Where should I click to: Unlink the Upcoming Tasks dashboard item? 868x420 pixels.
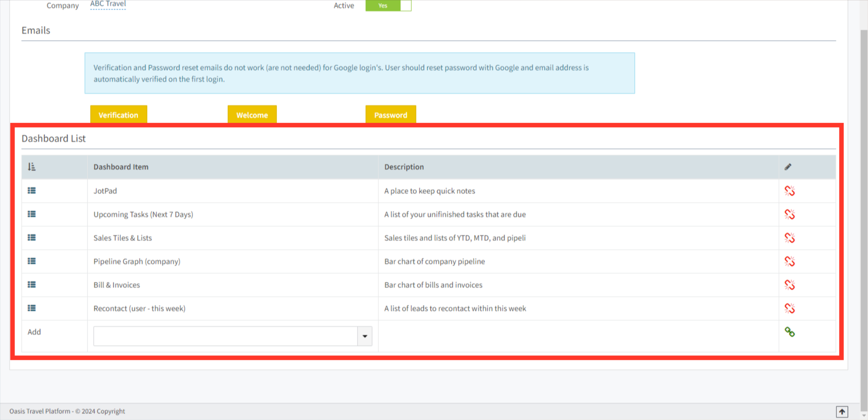tap(790, 214)
